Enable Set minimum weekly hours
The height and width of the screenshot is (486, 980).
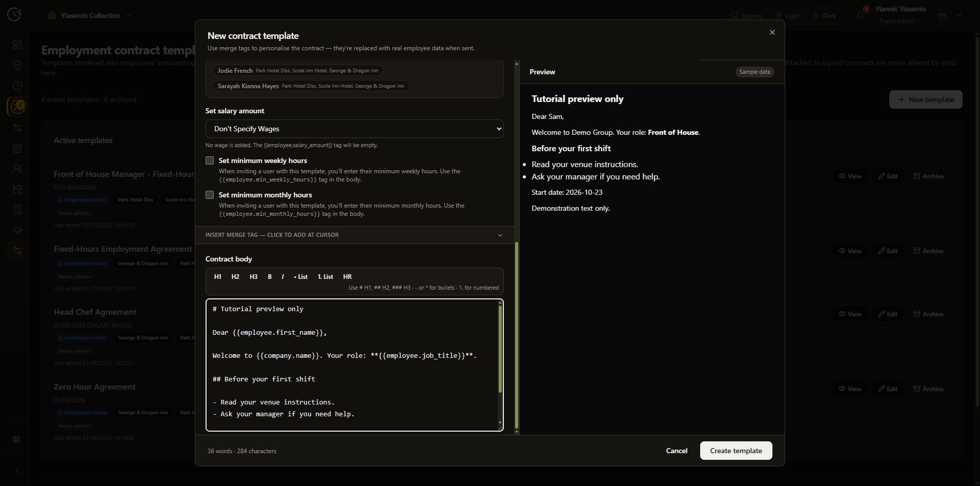[x=210, y=160]
